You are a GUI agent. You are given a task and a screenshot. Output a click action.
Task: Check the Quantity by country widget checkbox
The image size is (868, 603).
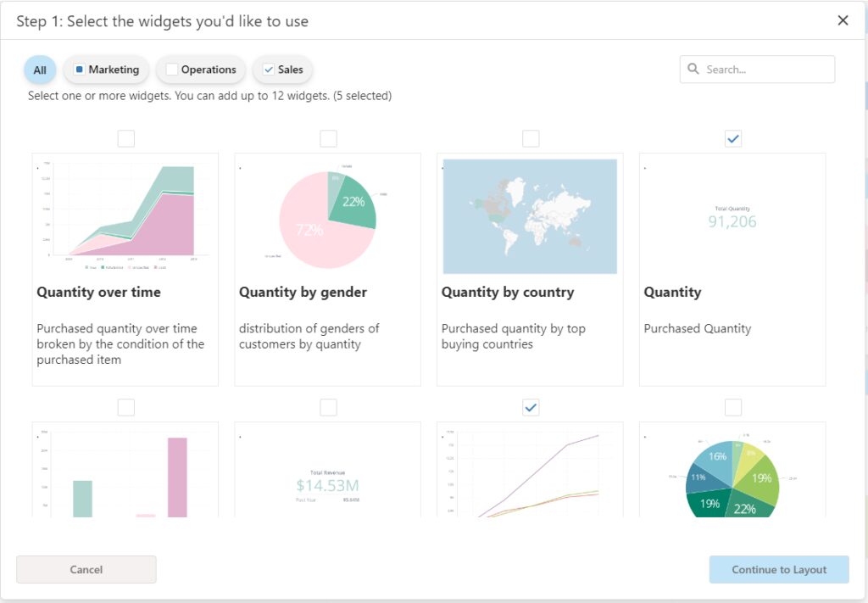click(x=531, y=138)
